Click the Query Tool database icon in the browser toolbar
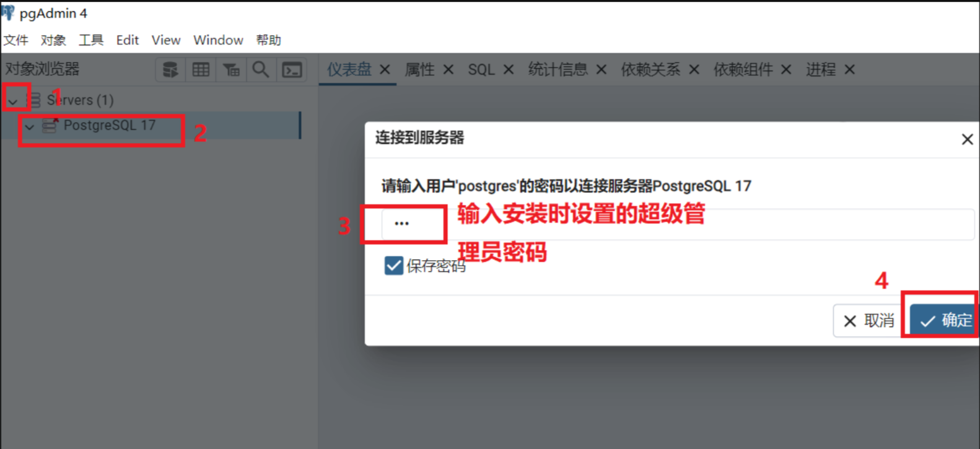The width and height of the screenshot is (980, 449). [x=170, y=69]
